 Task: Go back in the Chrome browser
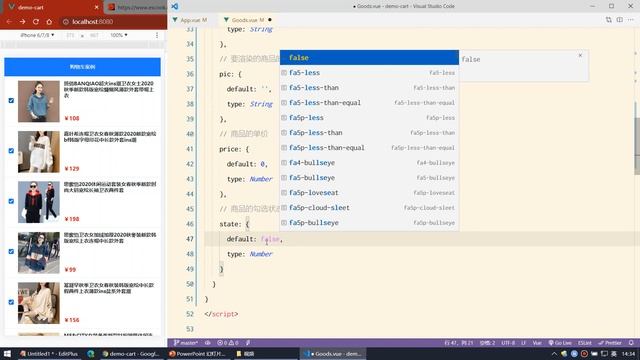pyautogui.click(x=9, y=22)
